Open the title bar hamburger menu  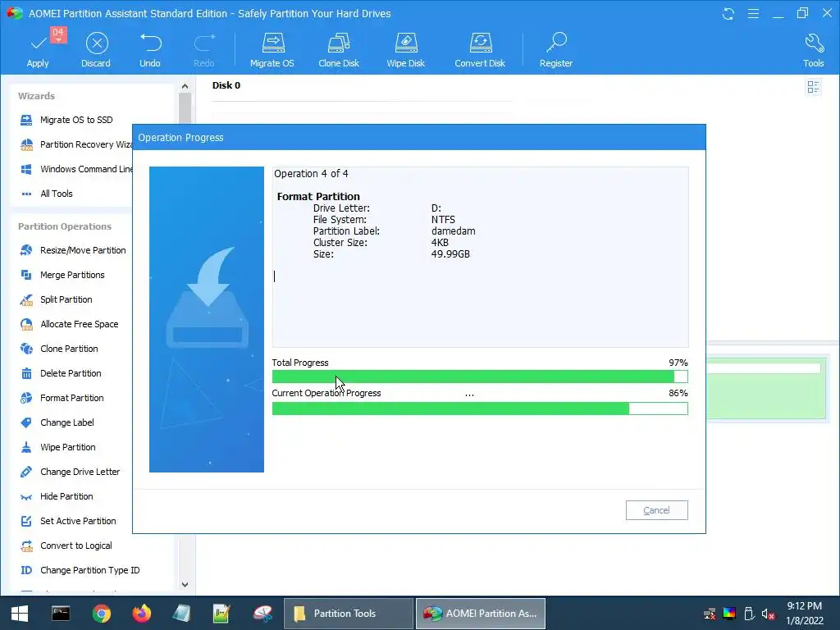tap(753, 13)
